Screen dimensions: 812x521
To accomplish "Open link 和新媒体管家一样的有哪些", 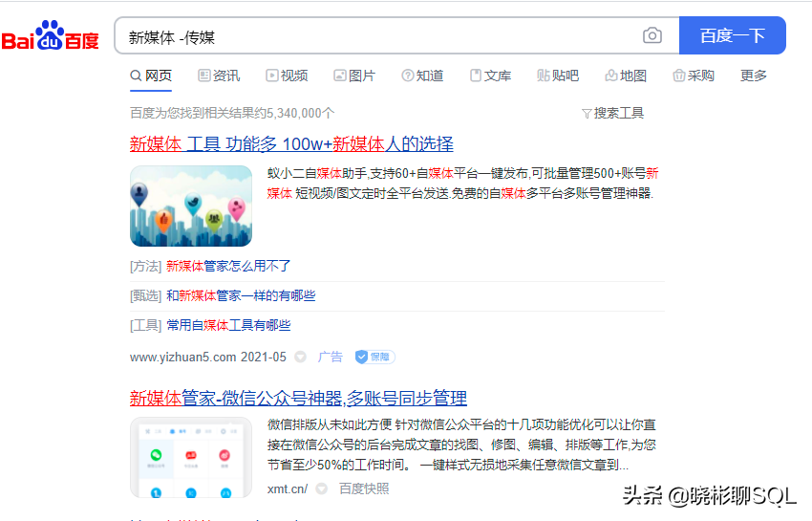I will (x=241, y=295).
